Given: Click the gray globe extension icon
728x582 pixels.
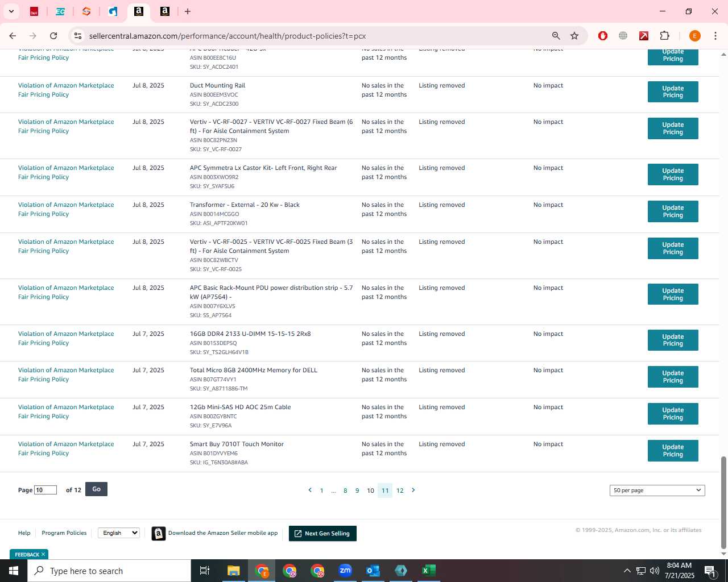Looking at the screenshot, I should coord(623,36).
